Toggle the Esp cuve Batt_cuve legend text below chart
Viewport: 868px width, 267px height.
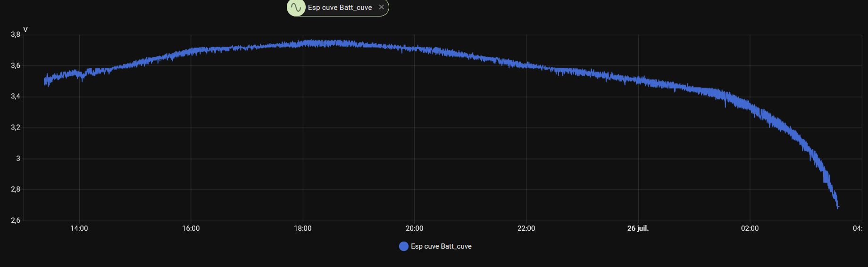pyautogui.click(x=441, y=246)
